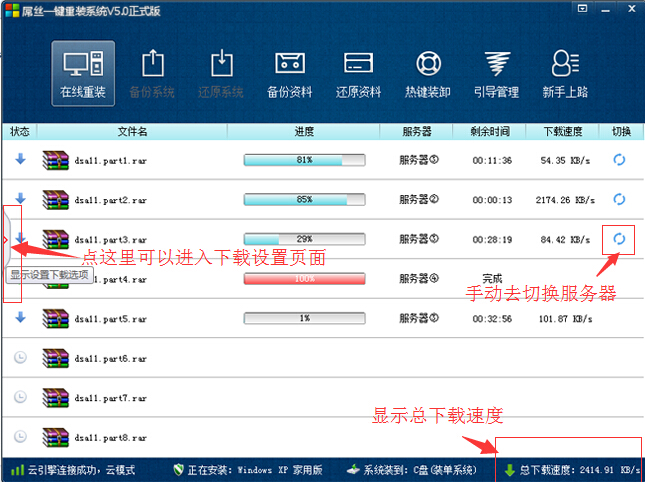Expand the download settings panel on left edge
The height and width of the screenshot is (482, 645).
[x=5, y=240]
